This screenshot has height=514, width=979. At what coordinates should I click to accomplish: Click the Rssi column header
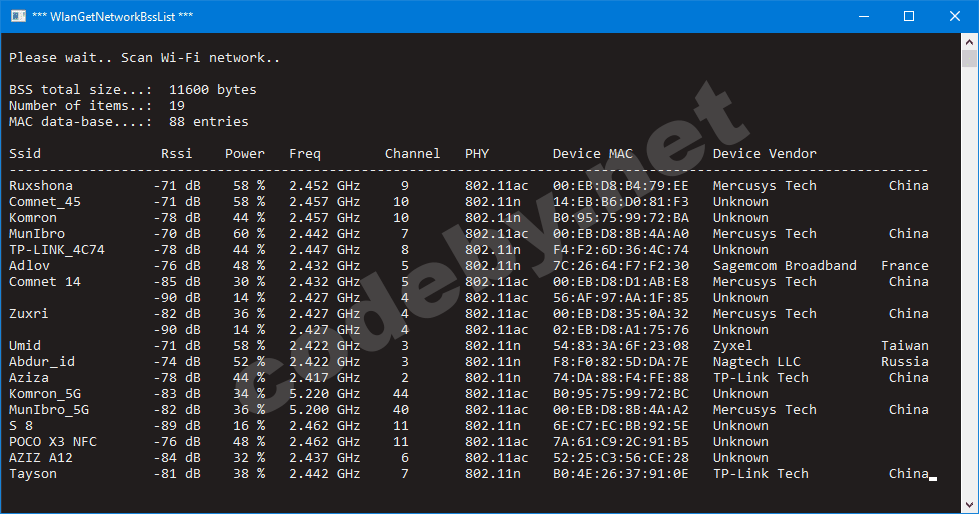coord(177,154)
